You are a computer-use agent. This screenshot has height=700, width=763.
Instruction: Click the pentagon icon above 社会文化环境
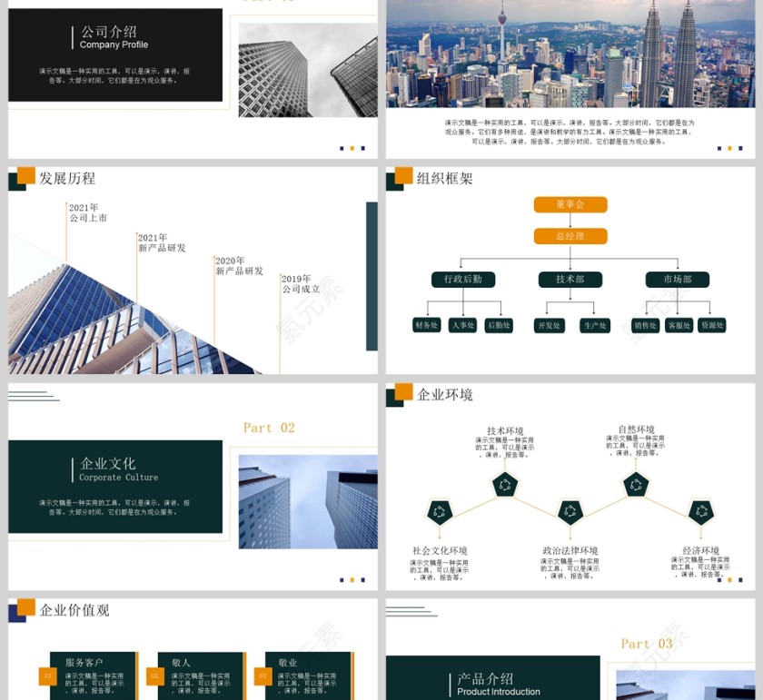(440, 513)
